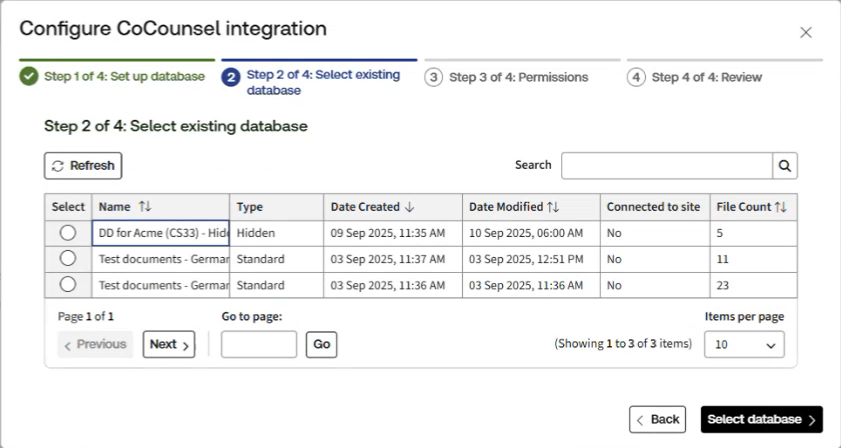Select the DD for Acme (CS33) database radio
The image size is (841, 448).
click(68, 233)
